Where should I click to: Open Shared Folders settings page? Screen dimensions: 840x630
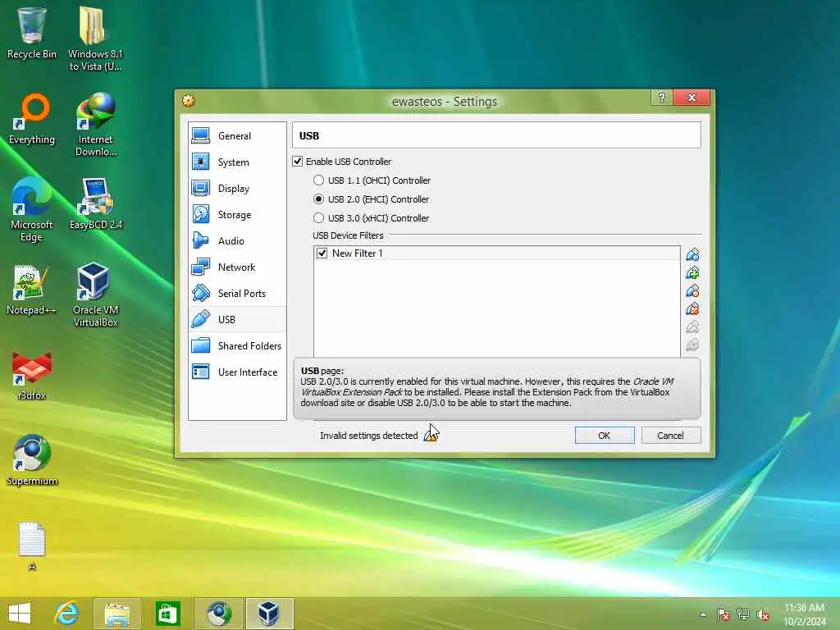(x=237, y=345)
